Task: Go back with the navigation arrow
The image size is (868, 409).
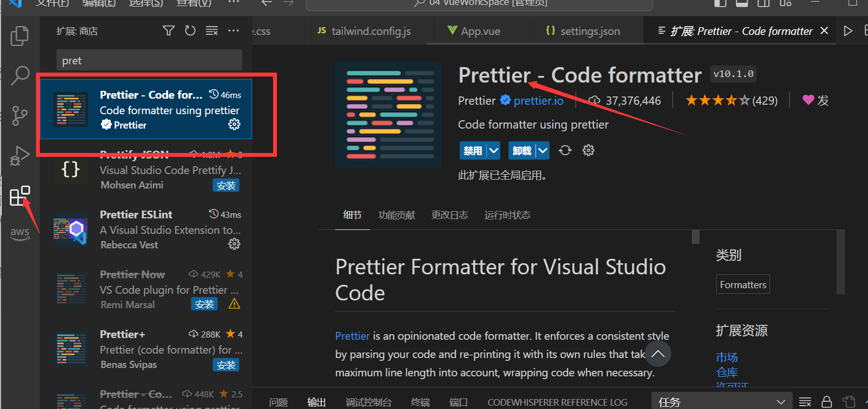Action: (x=267, y=3)
